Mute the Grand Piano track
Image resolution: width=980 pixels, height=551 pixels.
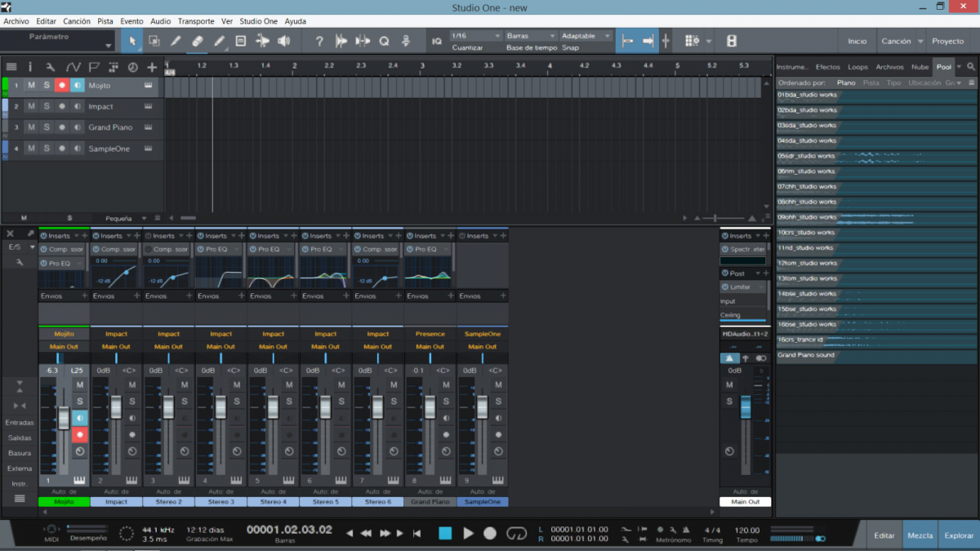coord(31,127)
